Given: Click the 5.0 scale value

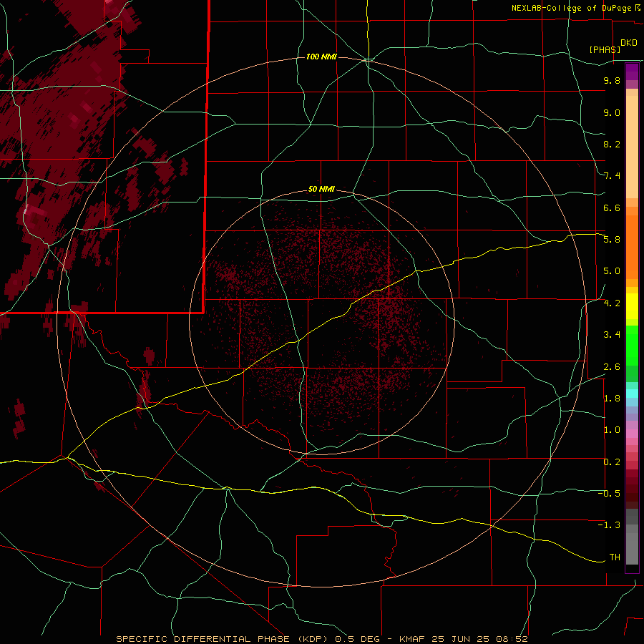Looking at the screenshot, I should click(612, 271).
